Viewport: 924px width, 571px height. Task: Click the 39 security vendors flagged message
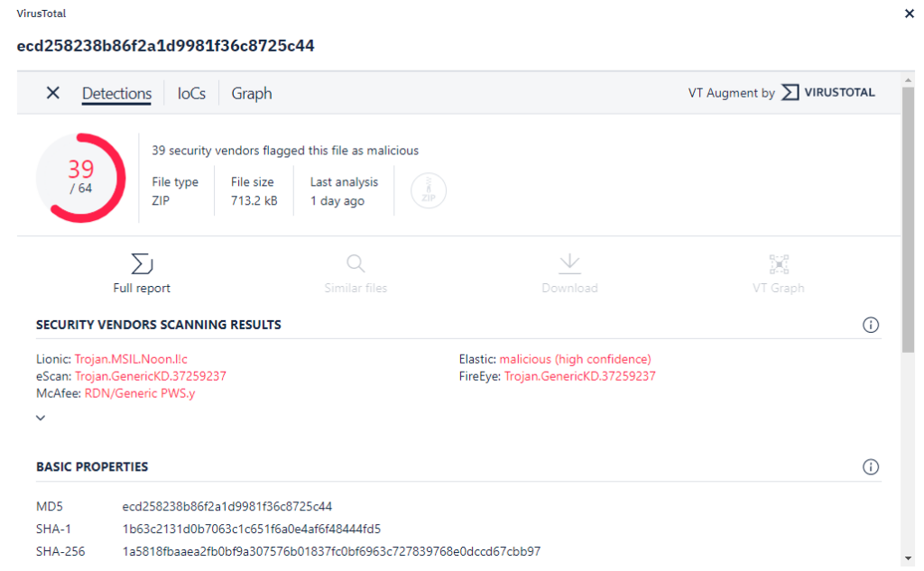pyautogui.click(x=285, y=151)
